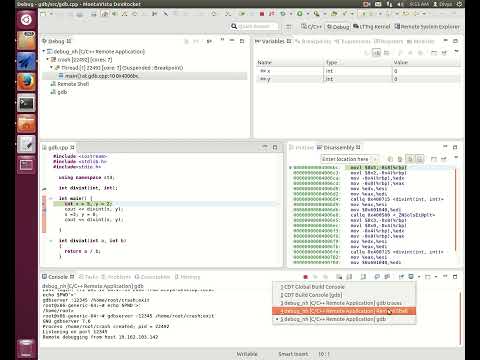Switch to the Memory tab

point(187,277)
